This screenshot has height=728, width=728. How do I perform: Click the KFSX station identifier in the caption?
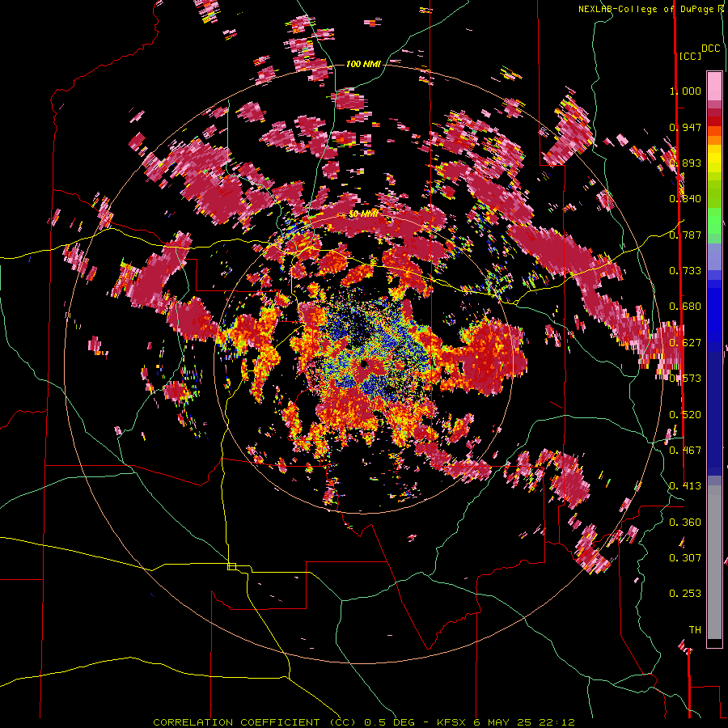pyautogui.click(x=453, y=722)
